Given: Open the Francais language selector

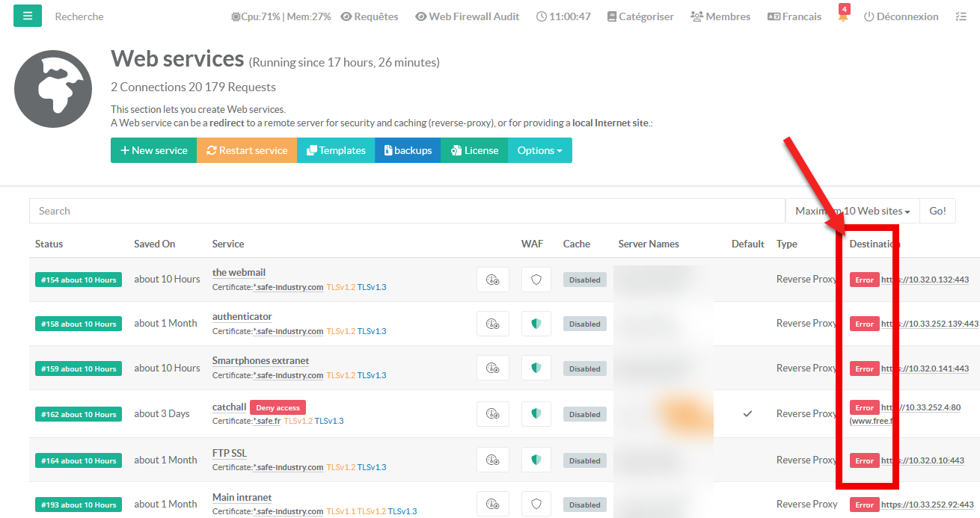Looking at the screenshot, I should coord(794,16).
